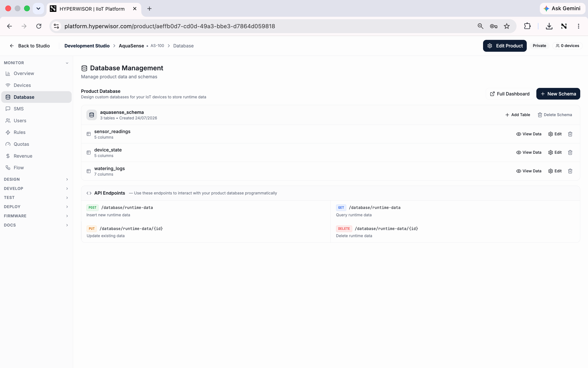The height and width of the screenshot is (368, 588).
Task: Click the zoom magnifier icon in address bar
Action: click(x=480, y=26)
